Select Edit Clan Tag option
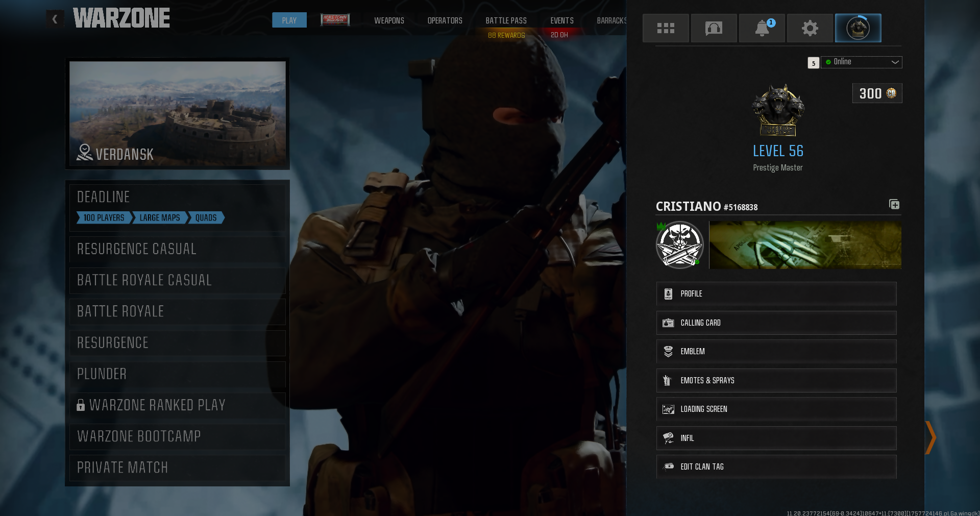Viewport: 980px width, 516px height. 776,466
